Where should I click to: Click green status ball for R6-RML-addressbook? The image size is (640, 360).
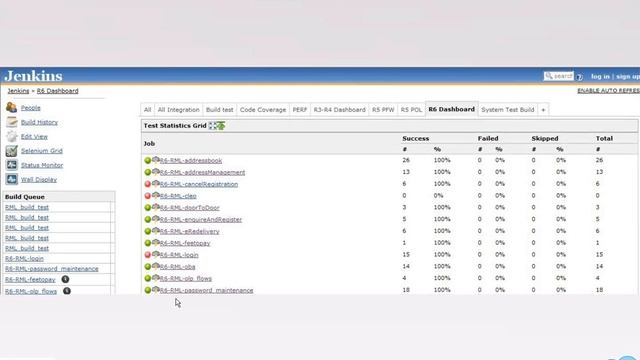coord(148,160)
